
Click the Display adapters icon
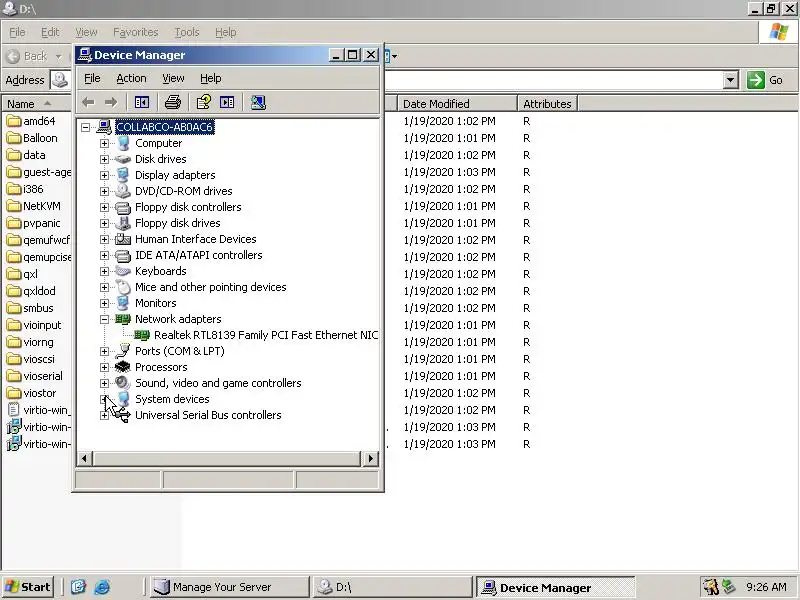[x=122, y=175]
